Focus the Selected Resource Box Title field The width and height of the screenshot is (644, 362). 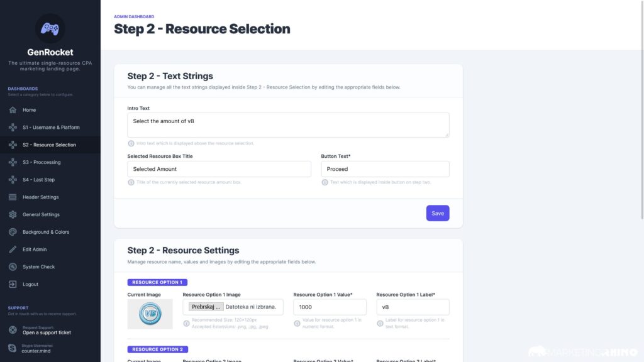tap(219, 169)
